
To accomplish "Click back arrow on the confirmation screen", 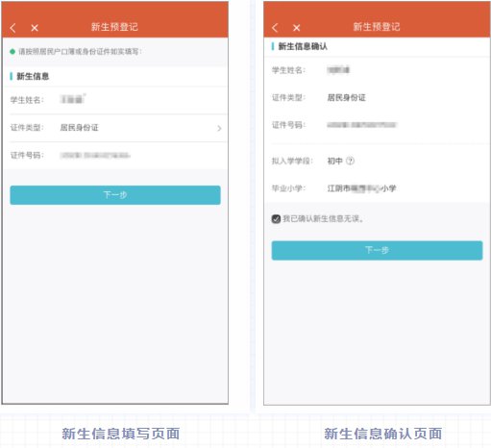I will (275, 28).
